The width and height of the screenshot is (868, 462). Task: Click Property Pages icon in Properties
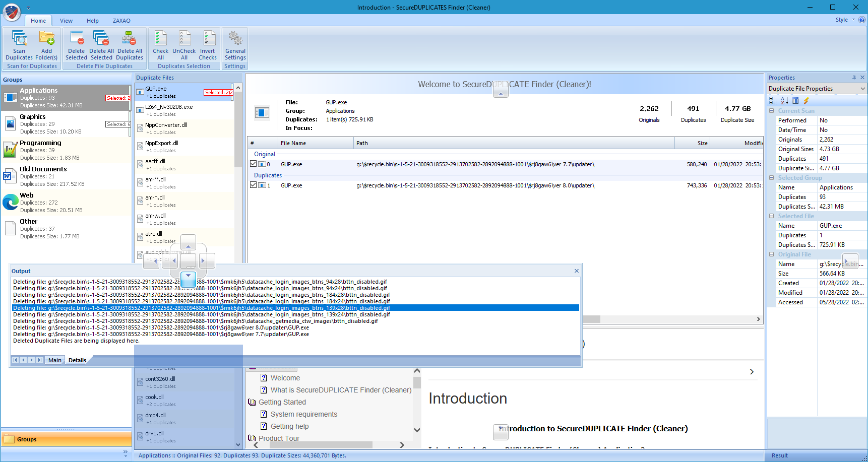[x=795, y=101]
